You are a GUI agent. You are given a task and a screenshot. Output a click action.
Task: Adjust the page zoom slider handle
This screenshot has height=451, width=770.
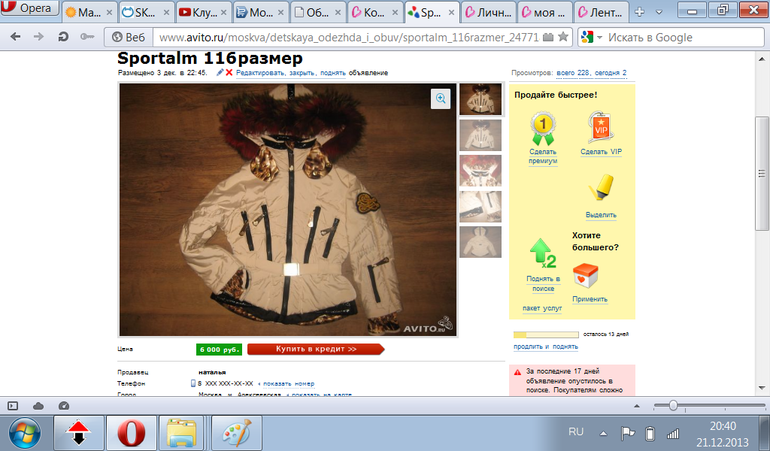673,405
